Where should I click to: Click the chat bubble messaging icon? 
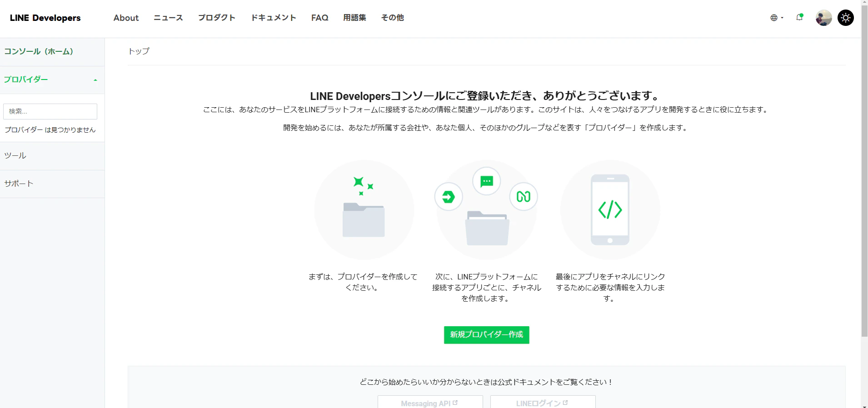(487, 181)
